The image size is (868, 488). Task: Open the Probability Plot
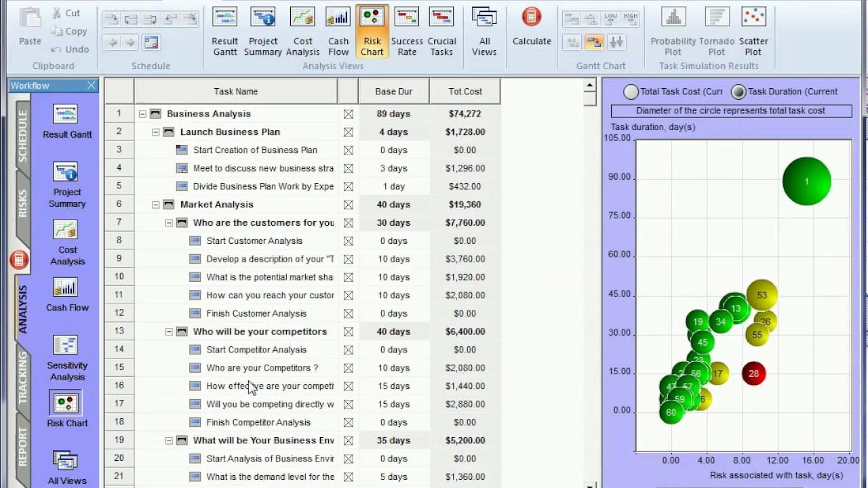tap(673, 32)
